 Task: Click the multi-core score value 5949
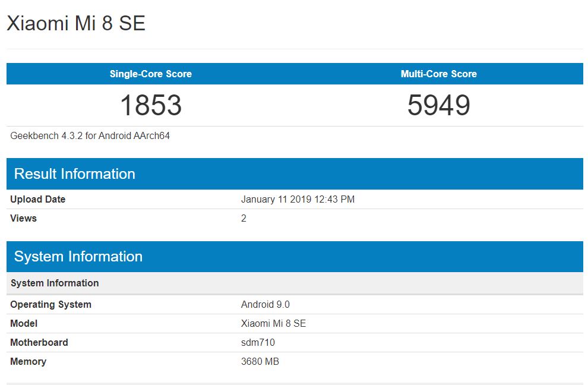coord(439,105)
